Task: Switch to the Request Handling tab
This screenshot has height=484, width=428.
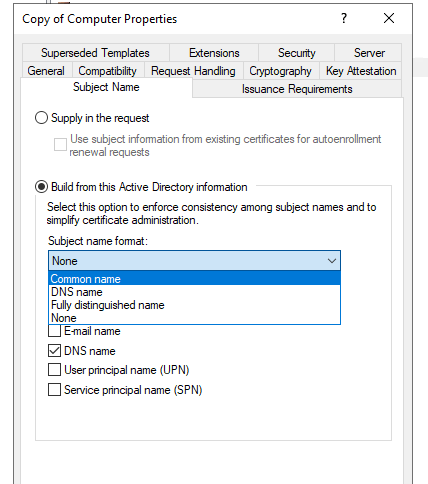Action: (193, 71)
